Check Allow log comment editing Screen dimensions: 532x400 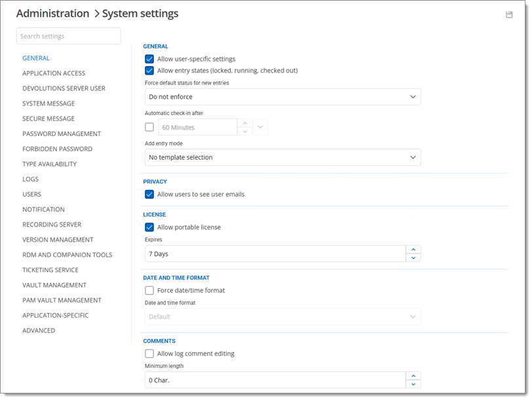tap(149, 354)
